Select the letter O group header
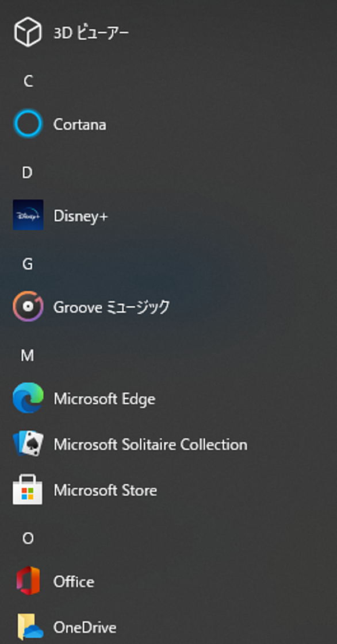The width and height of the screenshot is (337, 644). click(28, 538)
